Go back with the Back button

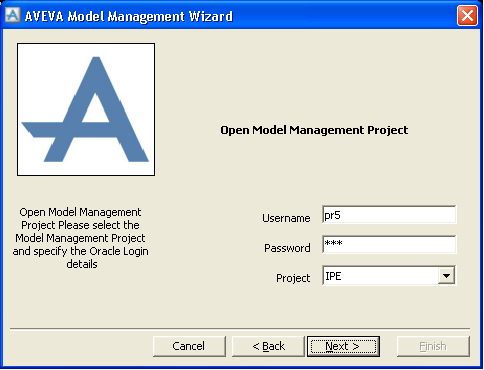click(x=268, y=346)
